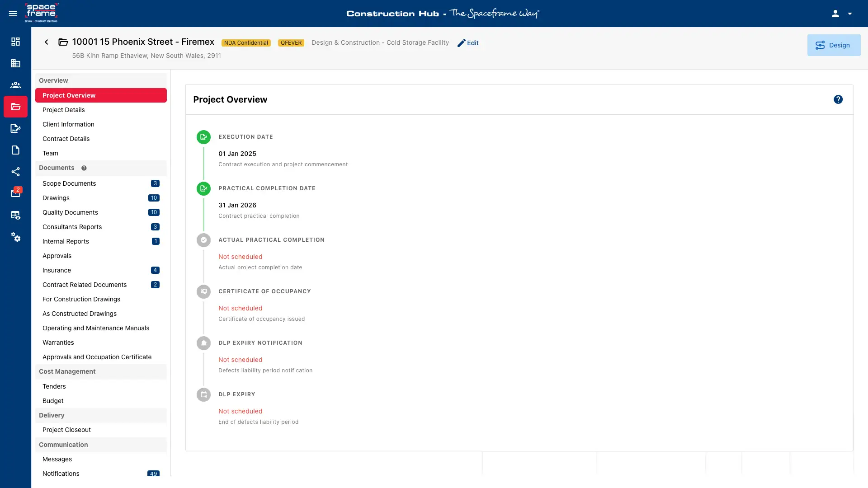Open the share icon in sidebar
868x488 pixels.
click(15, 172)
